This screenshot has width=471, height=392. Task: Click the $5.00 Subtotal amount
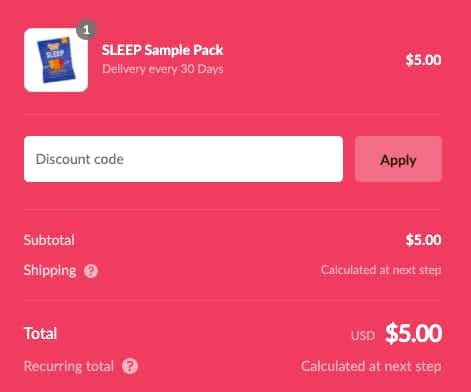point(423,240)
